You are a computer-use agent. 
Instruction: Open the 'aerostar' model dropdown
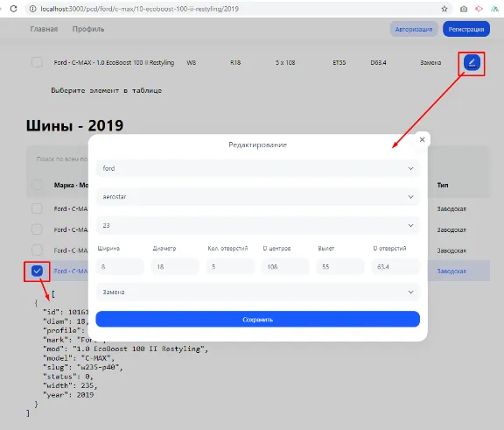point(258,197)
